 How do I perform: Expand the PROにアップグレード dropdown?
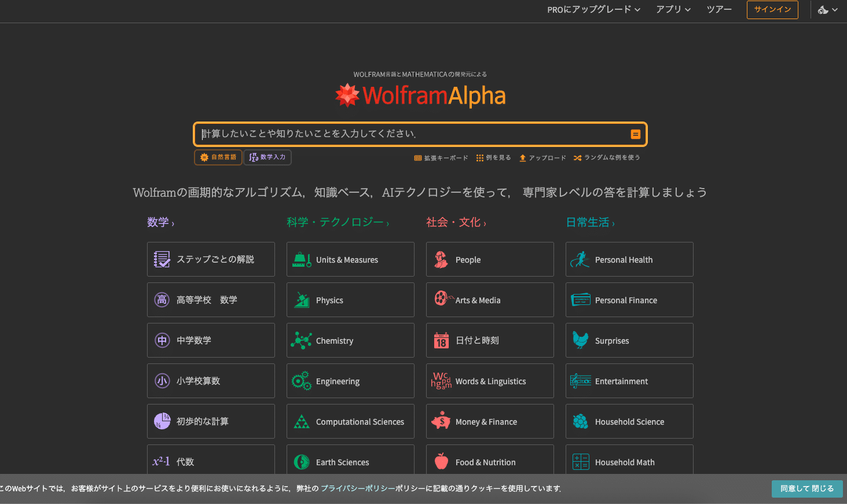pos(593,10)
